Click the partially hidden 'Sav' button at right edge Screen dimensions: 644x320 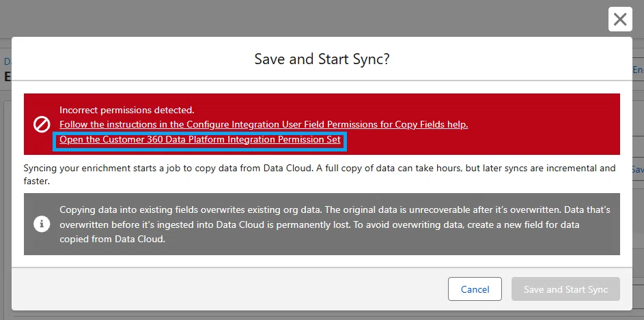tap(638, 169)
